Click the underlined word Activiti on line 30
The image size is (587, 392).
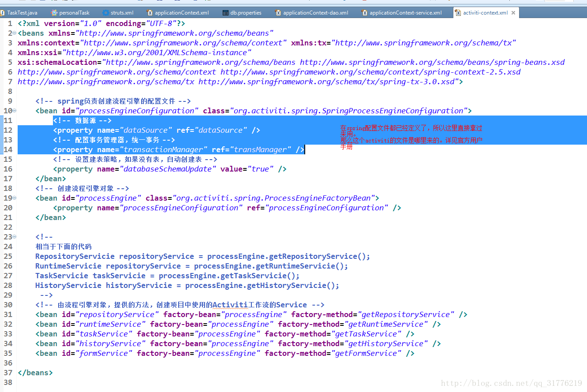click(x=230, y=305)
